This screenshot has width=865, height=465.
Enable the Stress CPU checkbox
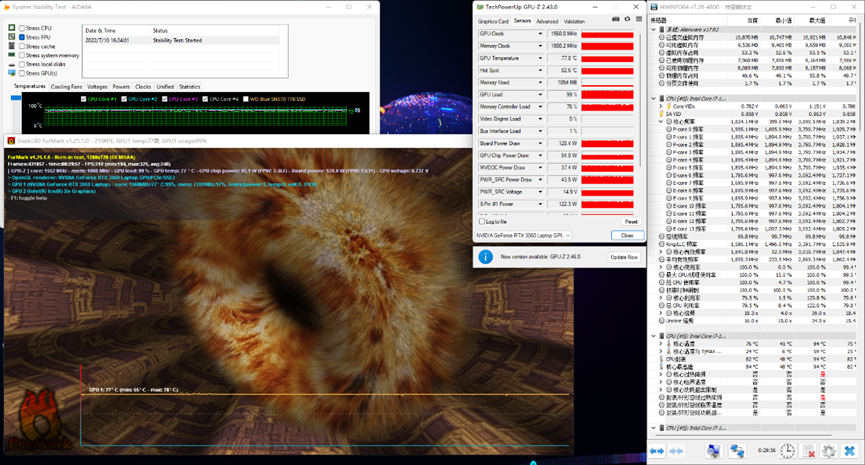pos(22,27)
